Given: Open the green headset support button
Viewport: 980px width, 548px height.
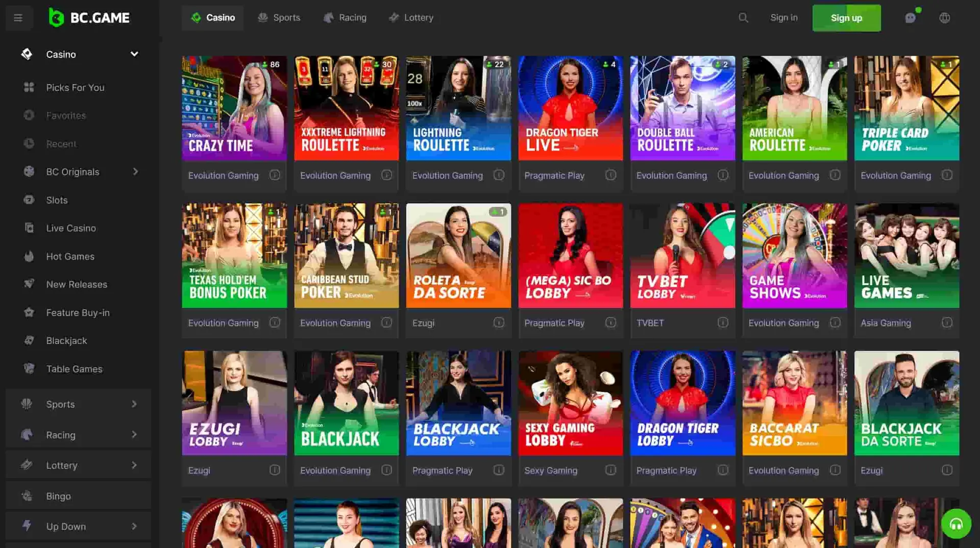Looking at the screenshot, I should pyautogui.click(x=956, y=524).
